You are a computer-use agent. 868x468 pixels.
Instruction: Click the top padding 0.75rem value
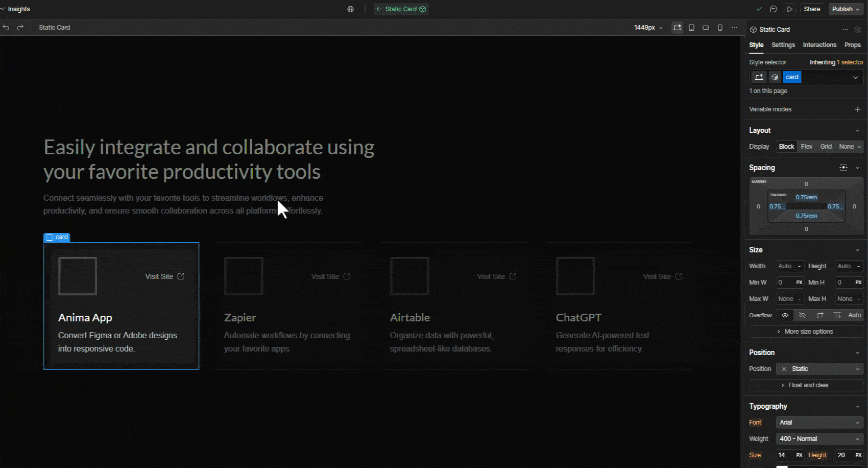(x=806, y=197)
